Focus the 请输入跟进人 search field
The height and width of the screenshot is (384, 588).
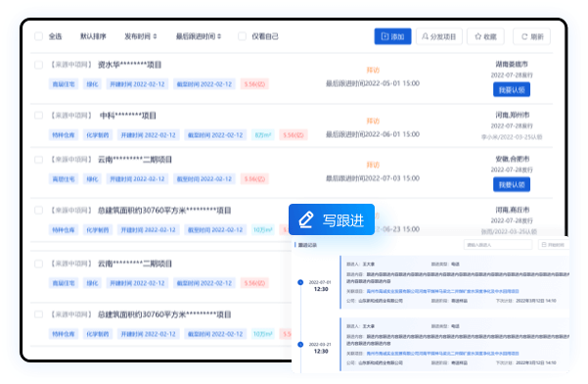point(498,245)
